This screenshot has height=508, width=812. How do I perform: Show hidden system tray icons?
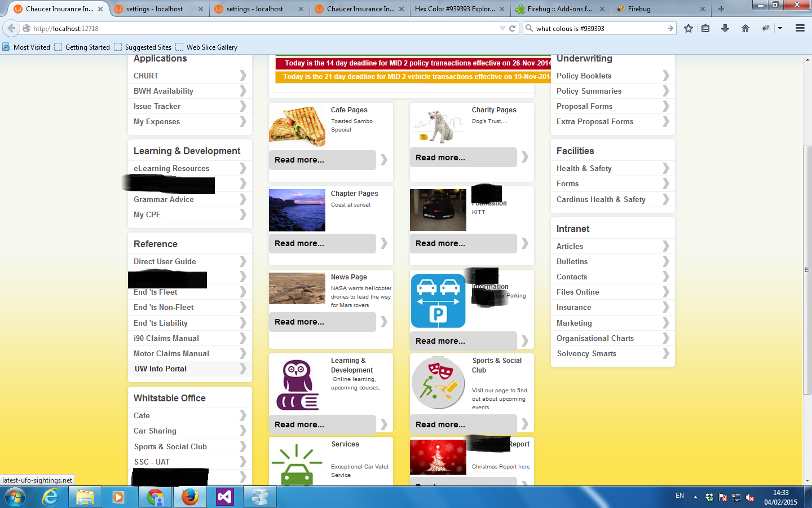[x=695, y=497]
